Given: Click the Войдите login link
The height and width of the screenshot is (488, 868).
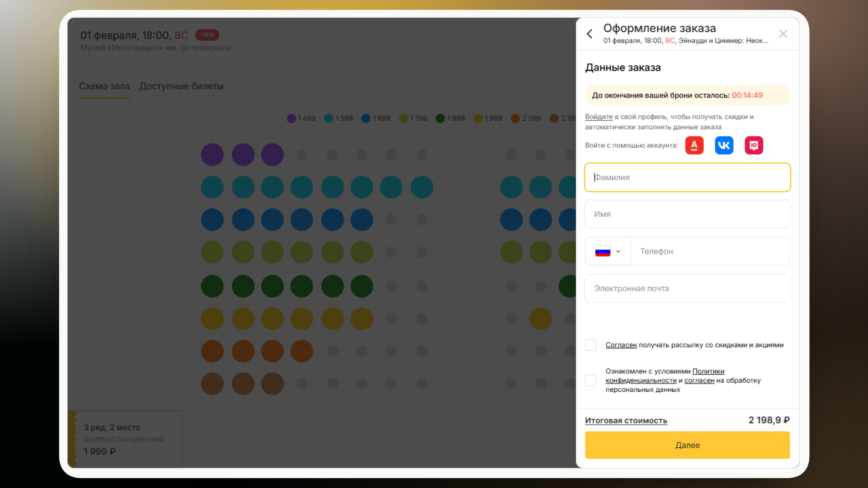Looking at the screenshot, I should [x=599, y=117].
